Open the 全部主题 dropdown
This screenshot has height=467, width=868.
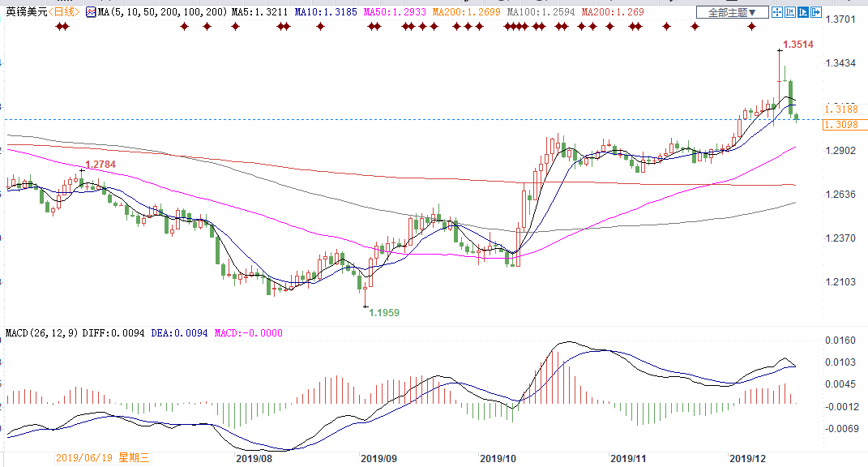coord(733,12)
